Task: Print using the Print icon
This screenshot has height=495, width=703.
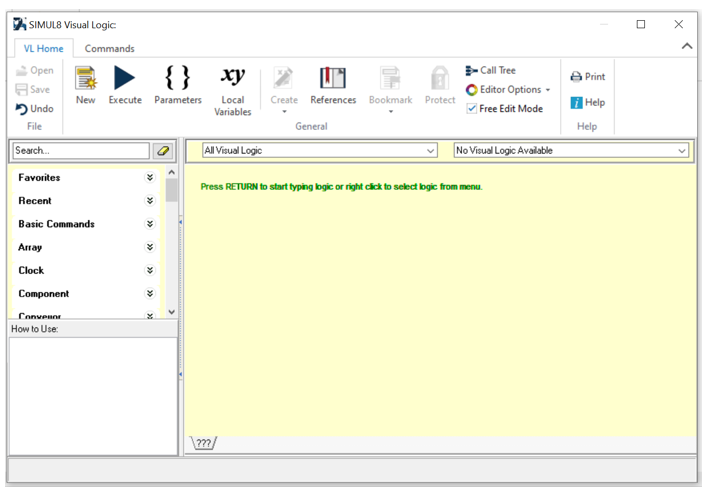Action: click(x=588, y=76)
